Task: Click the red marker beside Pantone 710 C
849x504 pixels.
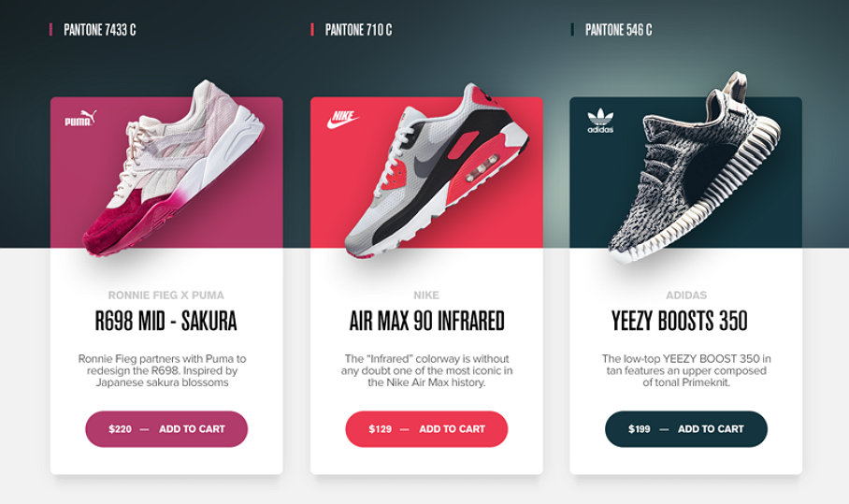Action: [312, 30]
